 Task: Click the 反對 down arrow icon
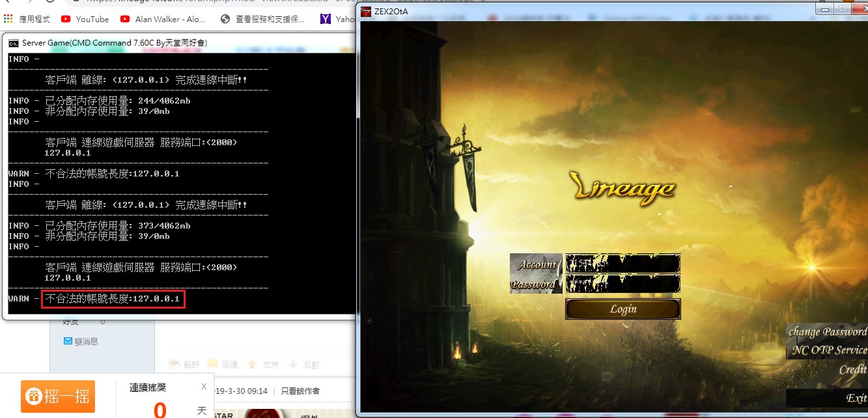294,364
